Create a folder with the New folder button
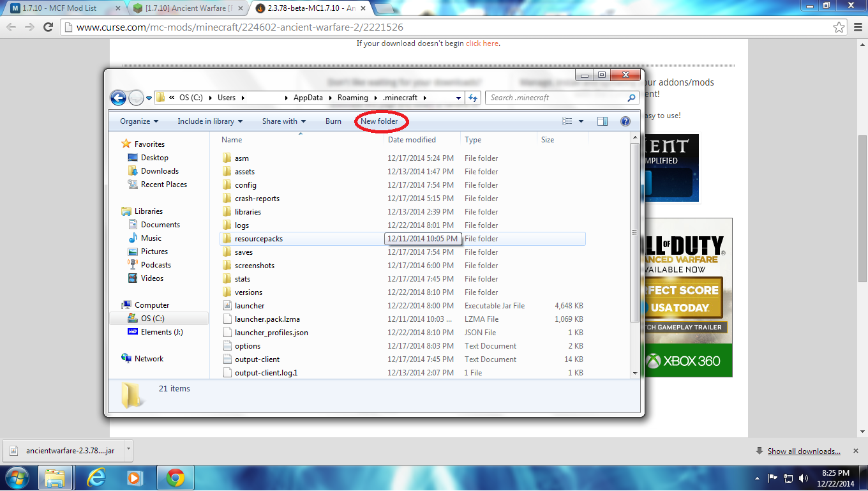 pos(381,121)
